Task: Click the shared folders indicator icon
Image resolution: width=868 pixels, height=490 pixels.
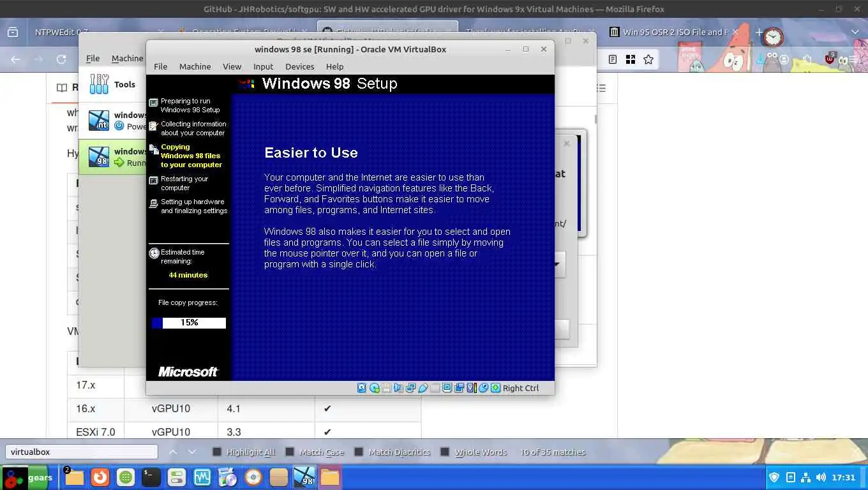Action: coord(435,388)
